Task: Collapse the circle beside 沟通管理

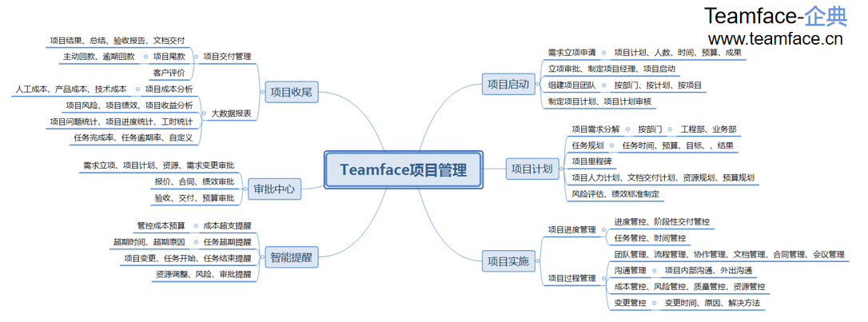Action: [x=654, y=271]
